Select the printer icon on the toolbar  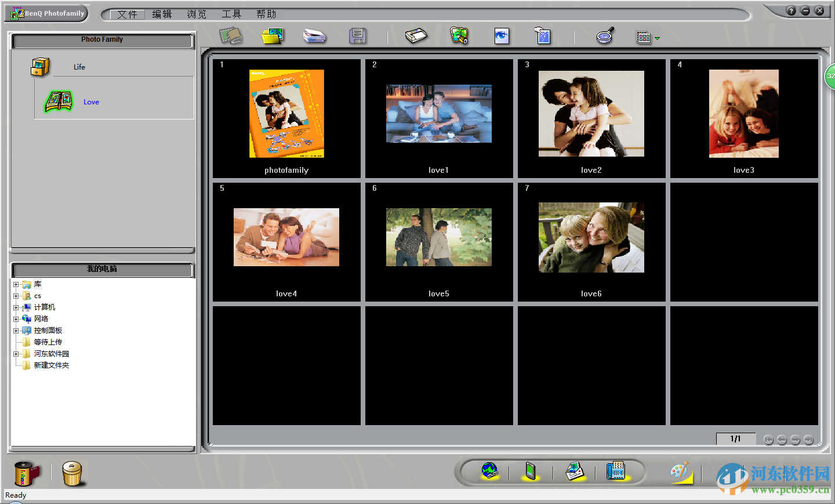417,35
